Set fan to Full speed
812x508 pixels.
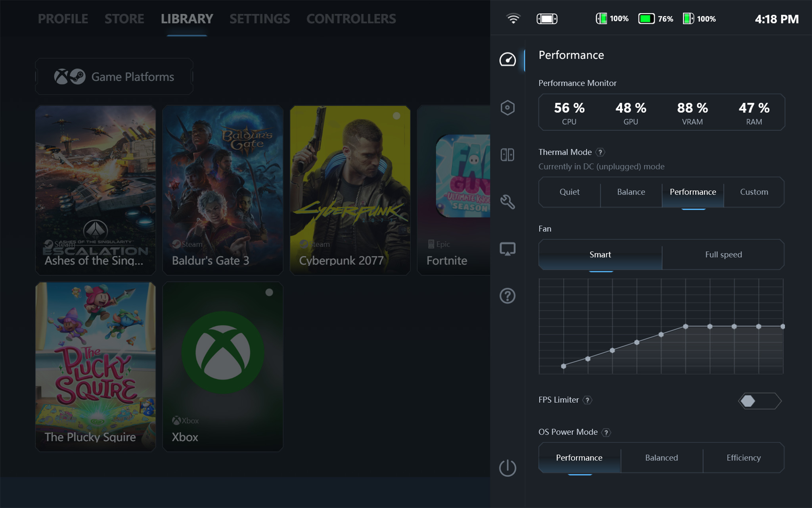(723, 255)
